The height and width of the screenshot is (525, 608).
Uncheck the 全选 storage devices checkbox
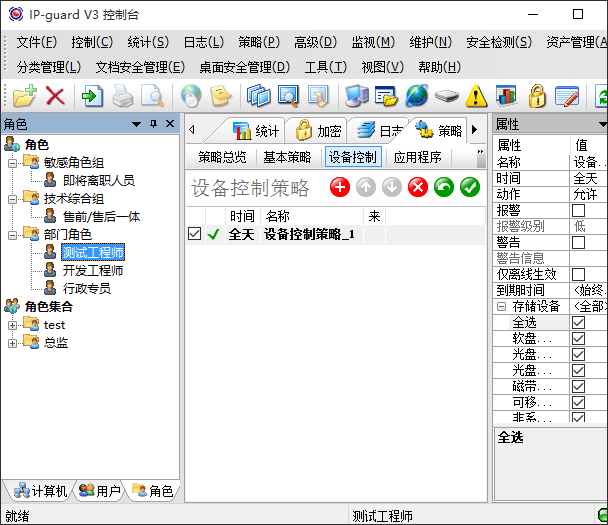[578, 323]
